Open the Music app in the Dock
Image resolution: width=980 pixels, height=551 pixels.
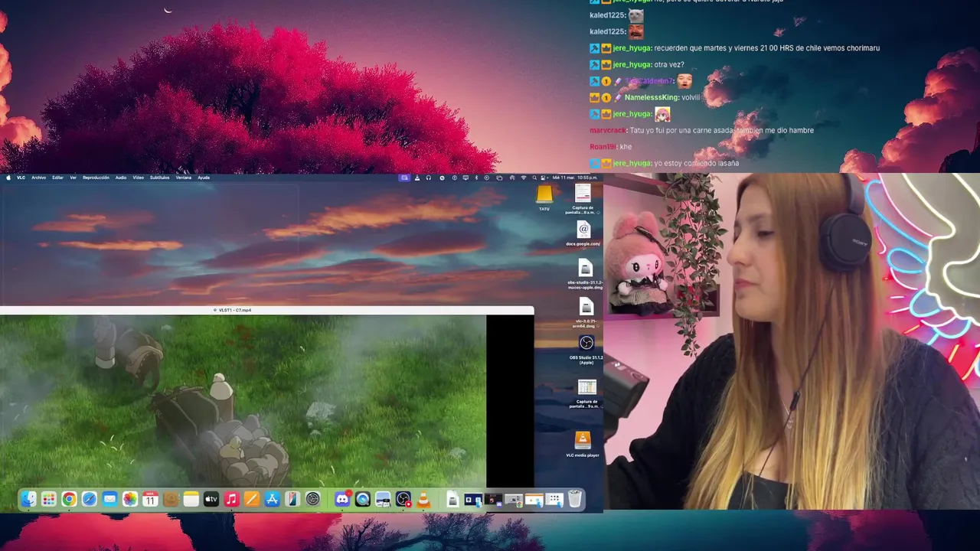click(x=231, y=500)
